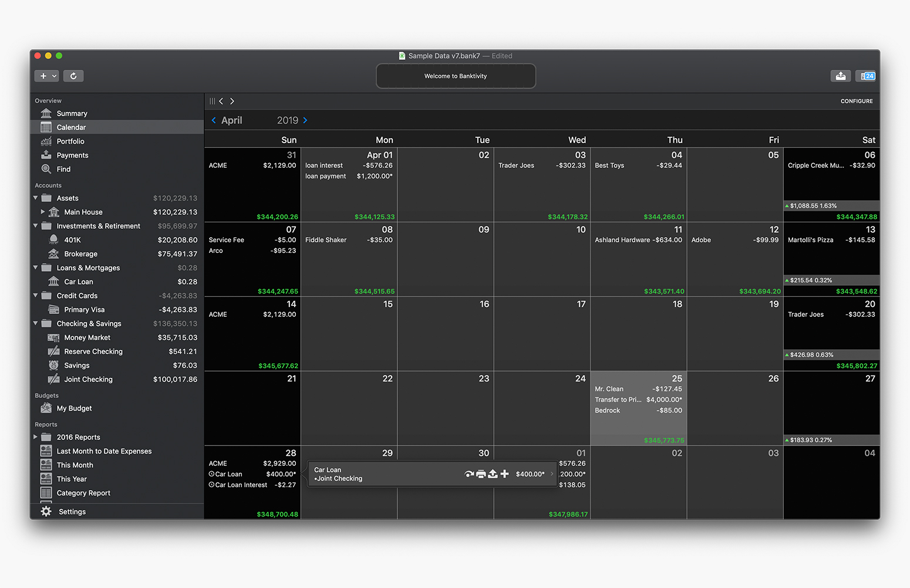Click the This Month report icon
The height and width of the screenshot is (588, 910).
pyautogui.click(x=46, y=465)
